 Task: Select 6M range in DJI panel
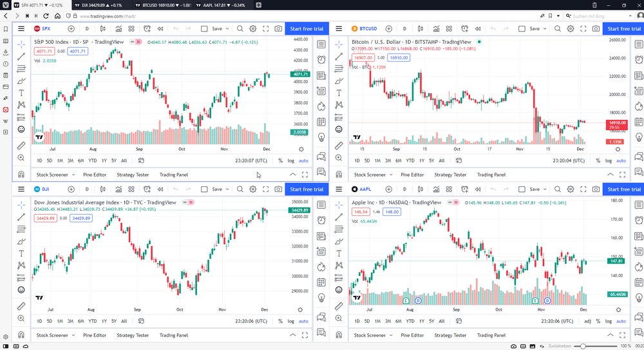click(x=81, y=321)
